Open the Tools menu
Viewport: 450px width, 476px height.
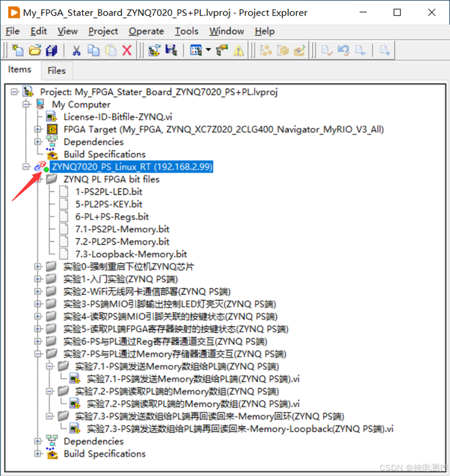tap(187, 31)
